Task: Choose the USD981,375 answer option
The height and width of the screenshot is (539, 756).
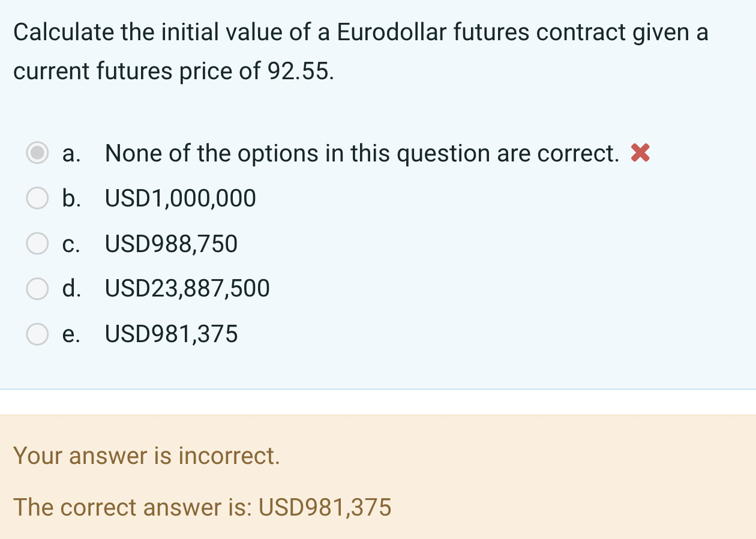Action: 170,334
